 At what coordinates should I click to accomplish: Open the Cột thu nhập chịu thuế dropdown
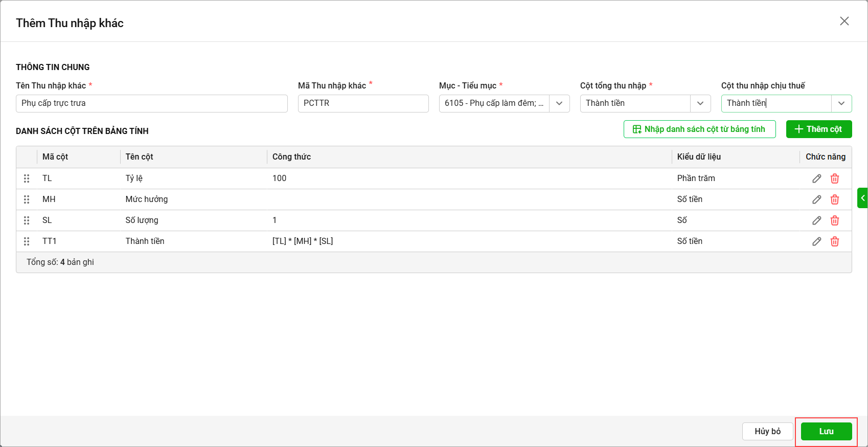tap(841, 103)
